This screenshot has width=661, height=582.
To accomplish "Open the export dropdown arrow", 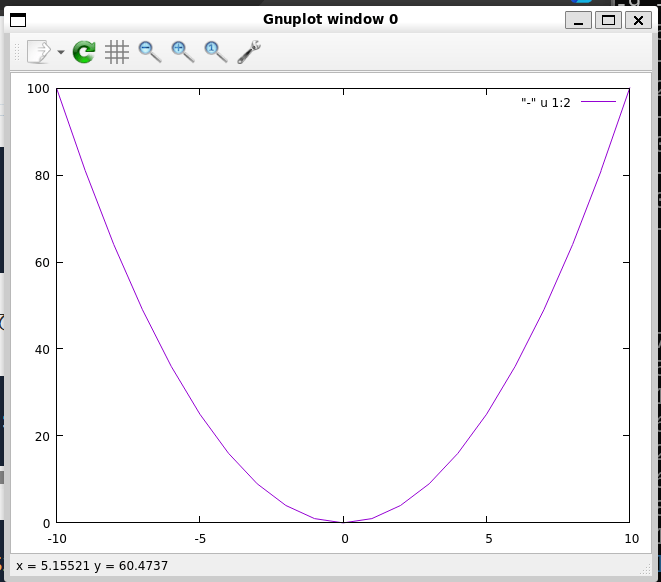I will [61, 52].
